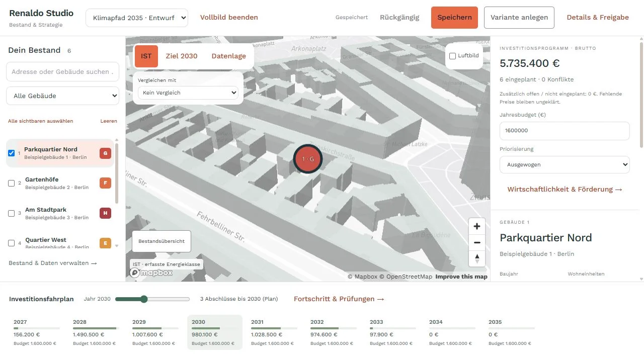Screen dimensions: 644x362
Task: Open the Alle Gebäude filter dropdown
Action: 62,96
